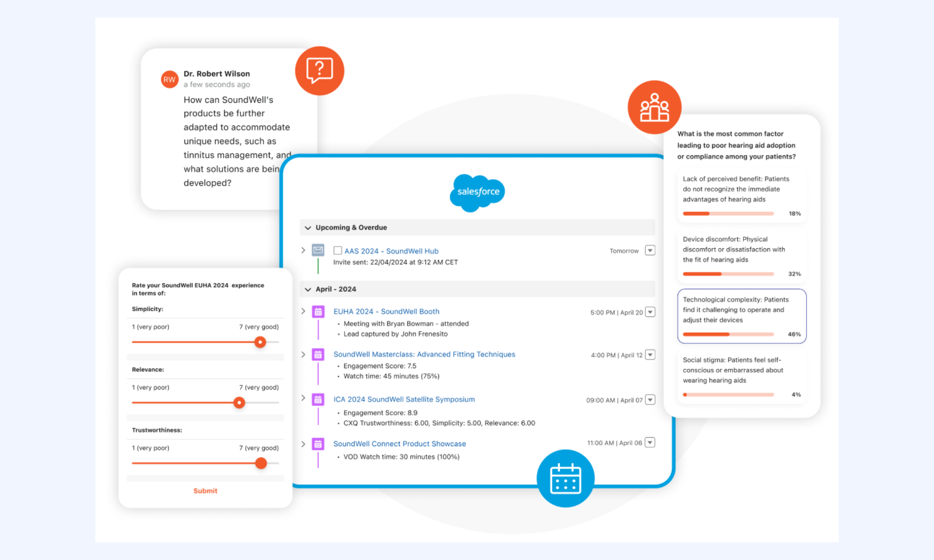The image size is (934, 560).
Task: Open ICA 2024 SoundWell Satellite Symposium link
Action: pos(404,399)
